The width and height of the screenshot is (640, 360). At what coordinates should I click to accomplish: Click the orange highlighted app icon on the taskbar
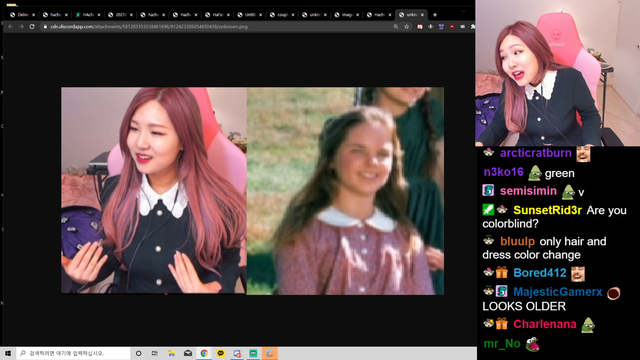pos(269,353)
